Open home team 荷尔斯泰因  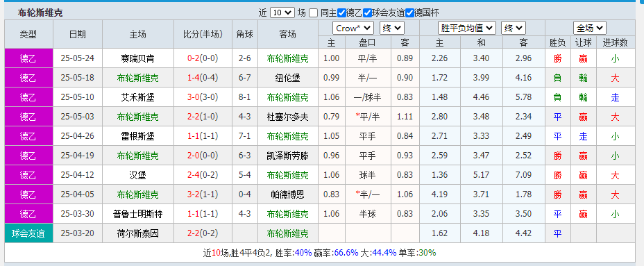tap(137, 233)
